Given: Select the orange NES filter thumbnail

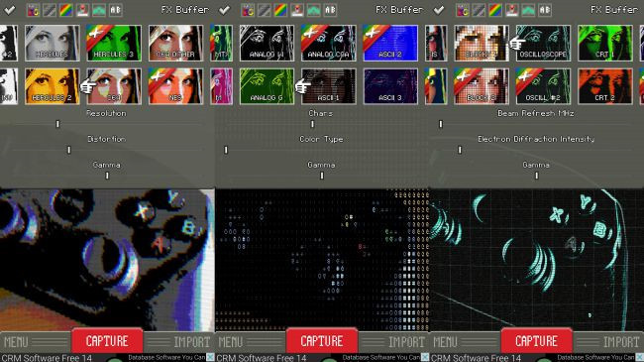Looking at the screenshot, I should click(175, 86).
